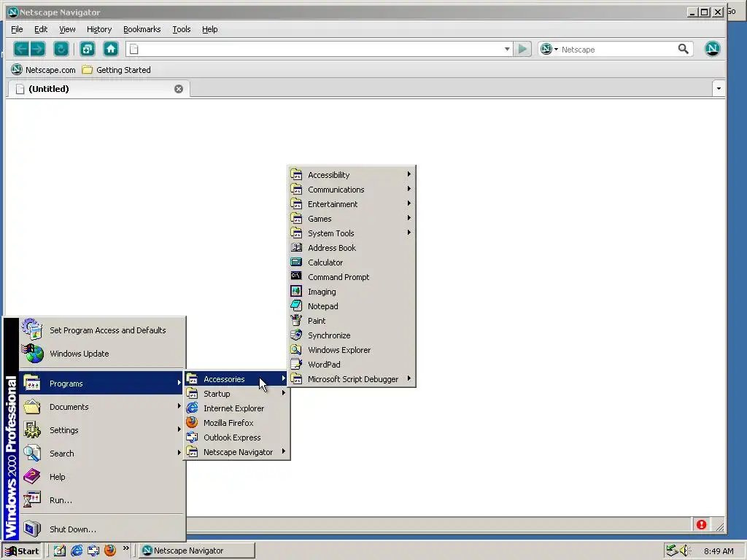Select Programs in Start menu
Screen dimensions: 747x560
tap(102, 384)
